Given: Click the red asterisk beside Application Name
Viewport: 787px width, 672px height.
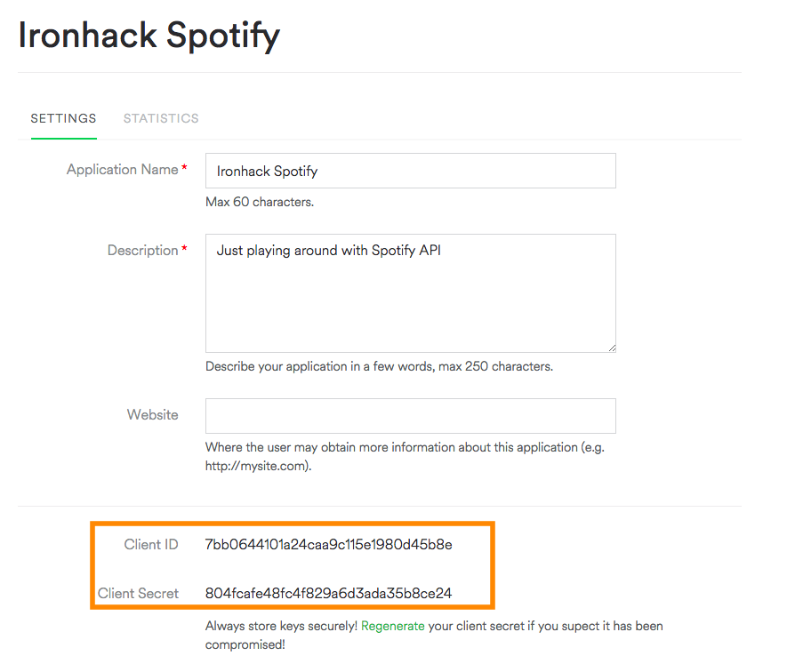Looking at the screenshot, I should [x=184, y=168].
